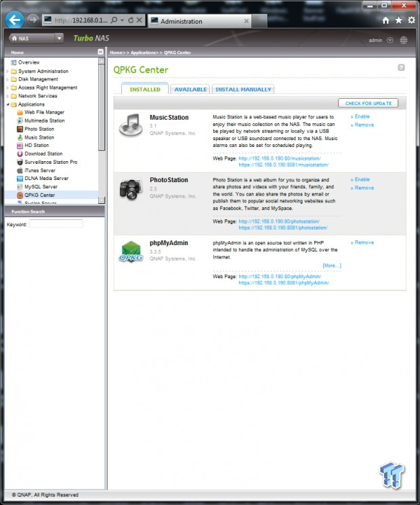Close the Administration tab

click(x=247, y=21)
